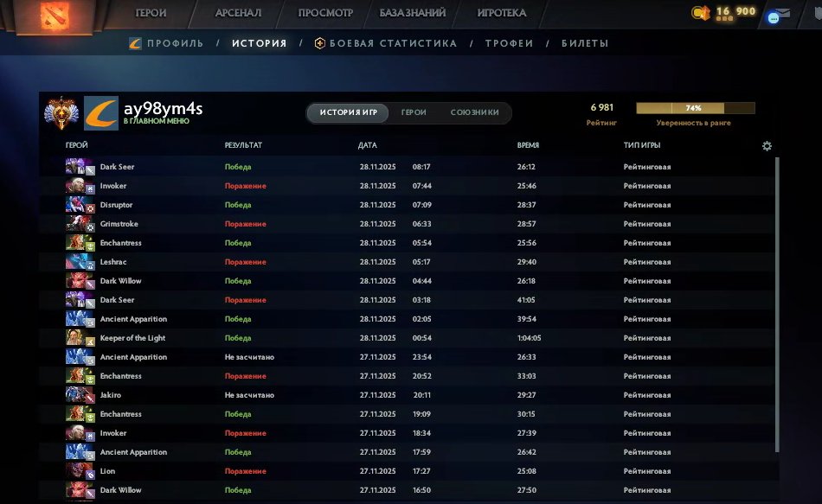
Task: Open the АРСЕНАЛ menu
Action: [x=238, y=13]
